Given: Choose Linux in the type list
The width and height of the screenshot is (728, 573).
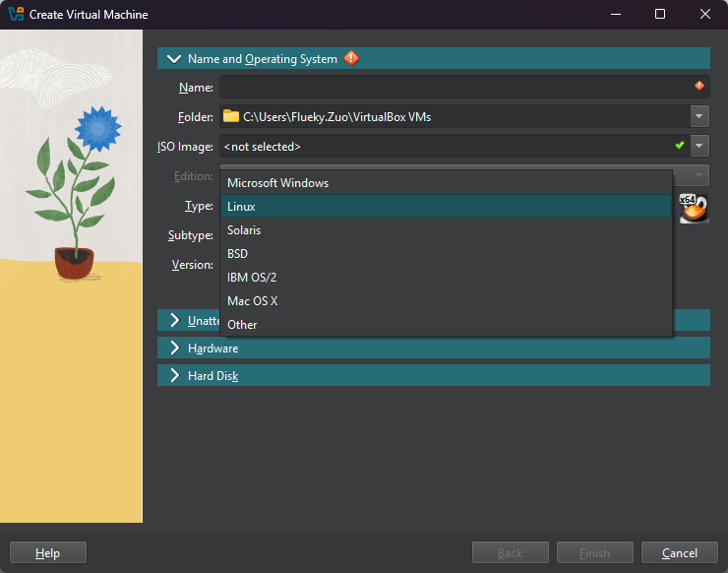Looking at the screenshot, I should [241, 207].
